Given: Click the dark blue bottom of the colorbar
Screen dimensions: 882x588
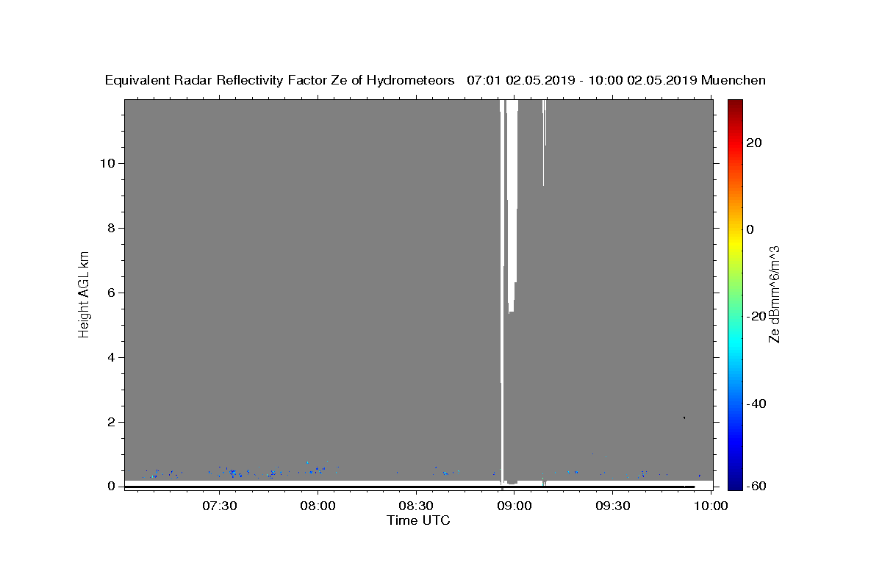Looking at the screenshot, I should pyautogui.click(x=735, y=483).
